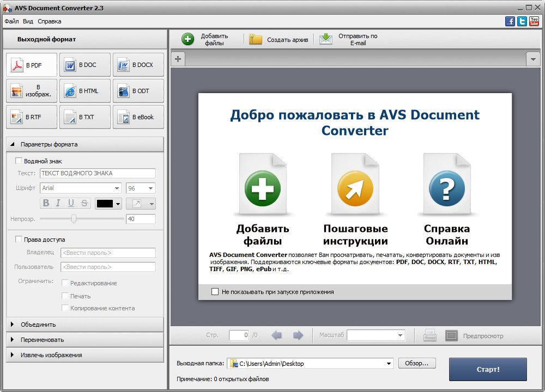Screen dimensions: 545x392
Task: Open step-by-step guides via orange arrow icon
Action: (355, 188)
